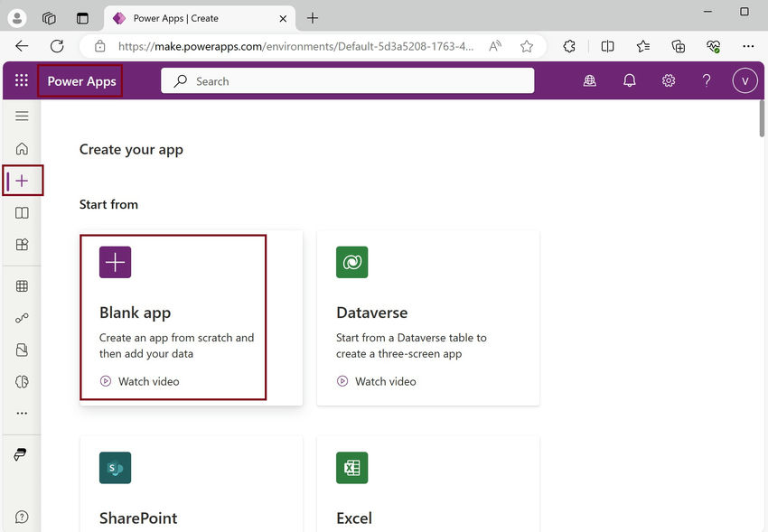The image size is (768, 532).
Task: Open a new browser tab
Action: click(x=312, y=18)
